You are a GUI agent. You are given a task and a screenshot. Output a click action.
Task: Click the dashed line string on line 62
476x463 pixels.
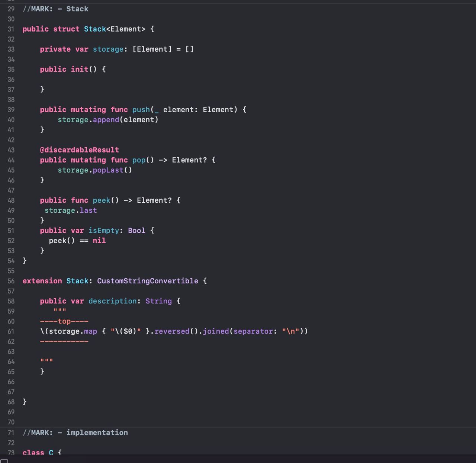(64, 341)
